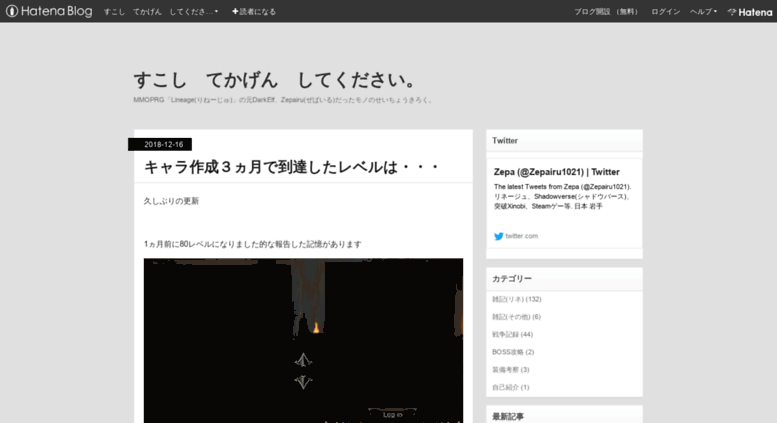Click the ログイン link
Image resolution: width=777 pixels, height=423 pixels.
click(666, 11)
